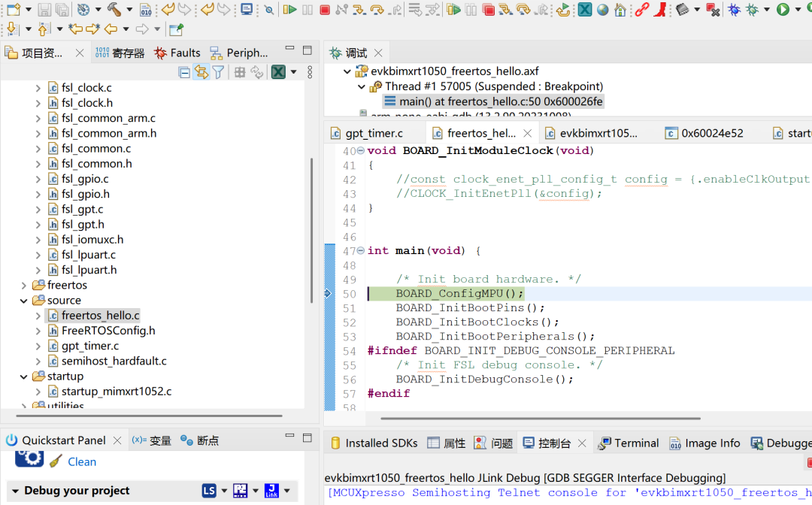Screen dimensions: 812x505
Task: Click the Clean link in Quickstart Panel
Action: pyautogui.click(x=82, y=461)
